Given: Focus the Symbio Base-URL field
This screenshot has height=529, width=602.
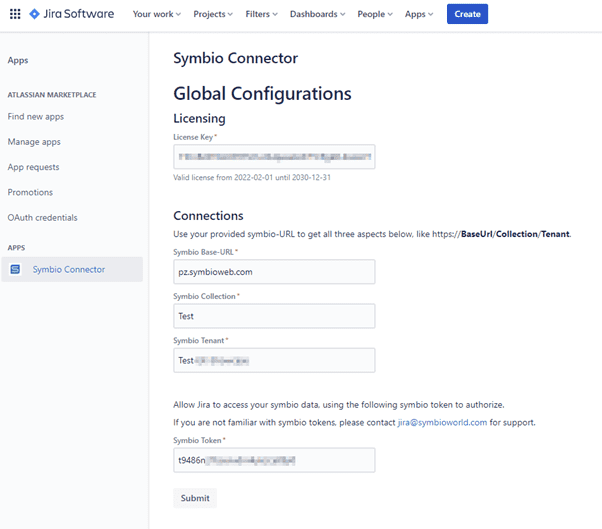Looking at the screenshot, I should [x=274, y=272].
